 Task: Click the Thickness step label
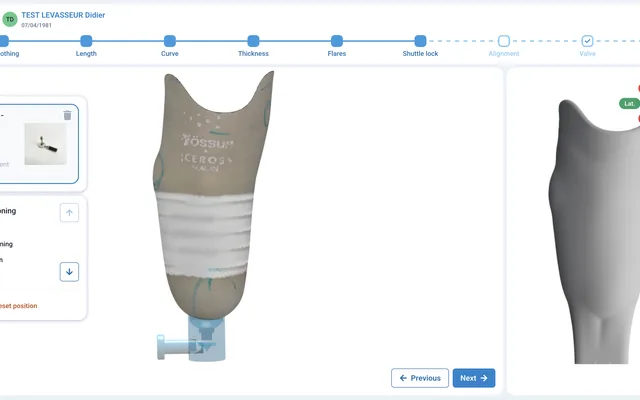coord(253,53)
